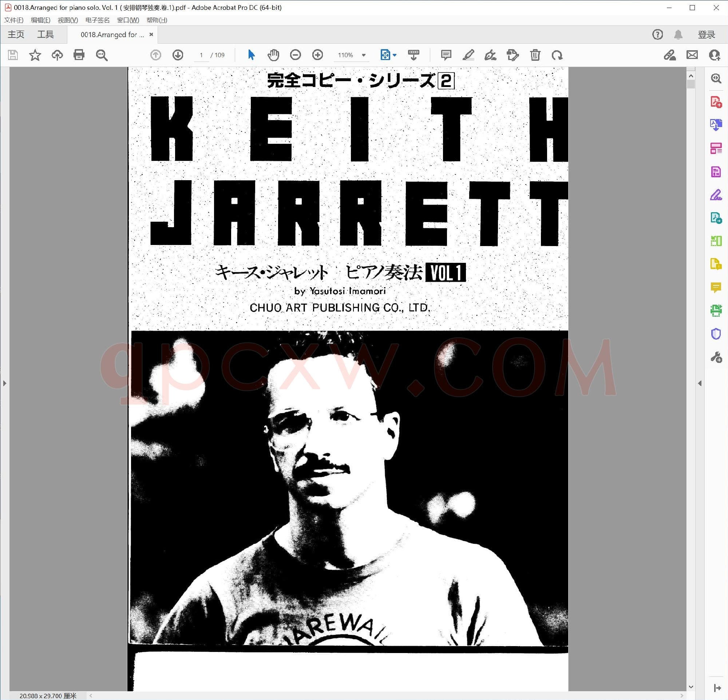Select the highlight text pen tool
Image resolution: width=728 pixels, height=700 pixels.
468,55
